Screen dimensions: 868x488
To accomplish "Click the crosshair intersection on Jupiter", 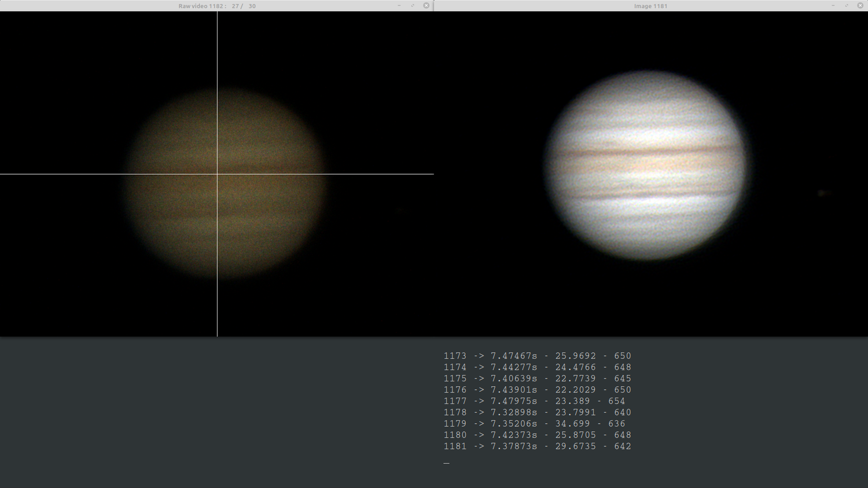I will [217, 174].
